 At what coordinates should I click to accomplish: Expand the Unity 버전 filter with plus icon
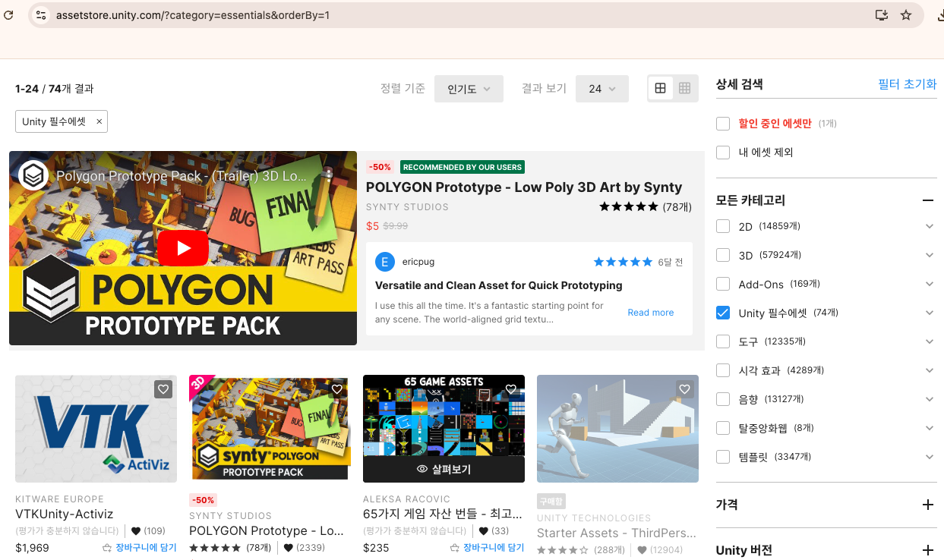927,550
